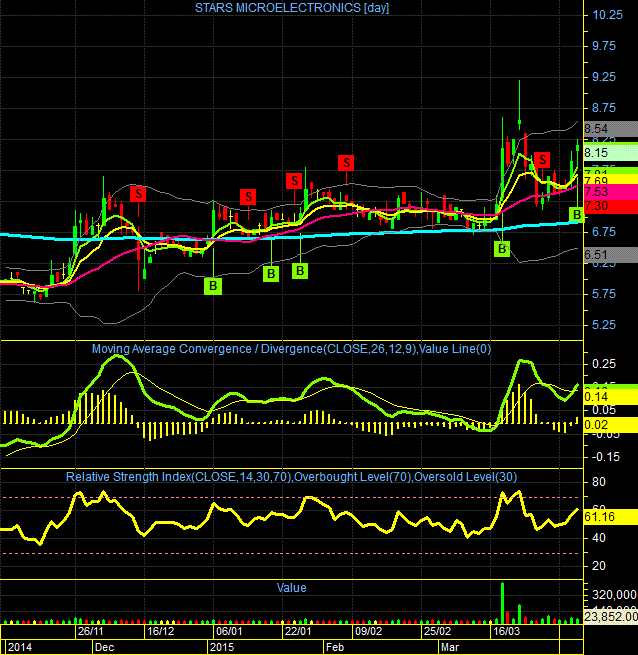Click the yellow 0.02 MACD histogram label
Image resolution: width=638 pixels, height=655 pixels.
pos(611,425)
